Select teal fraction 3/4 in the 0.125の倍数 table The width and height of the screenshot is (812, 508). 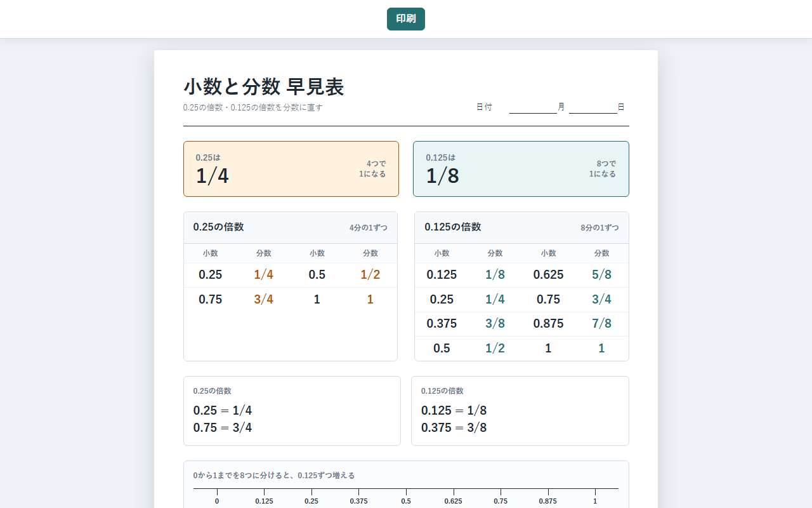(x=601, y=299)
